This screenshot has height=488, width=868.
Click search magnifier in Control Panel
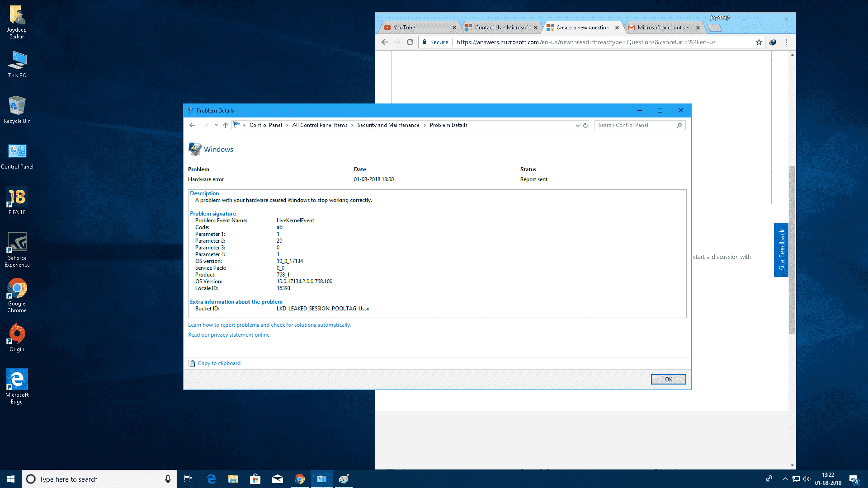coord(679,125)
